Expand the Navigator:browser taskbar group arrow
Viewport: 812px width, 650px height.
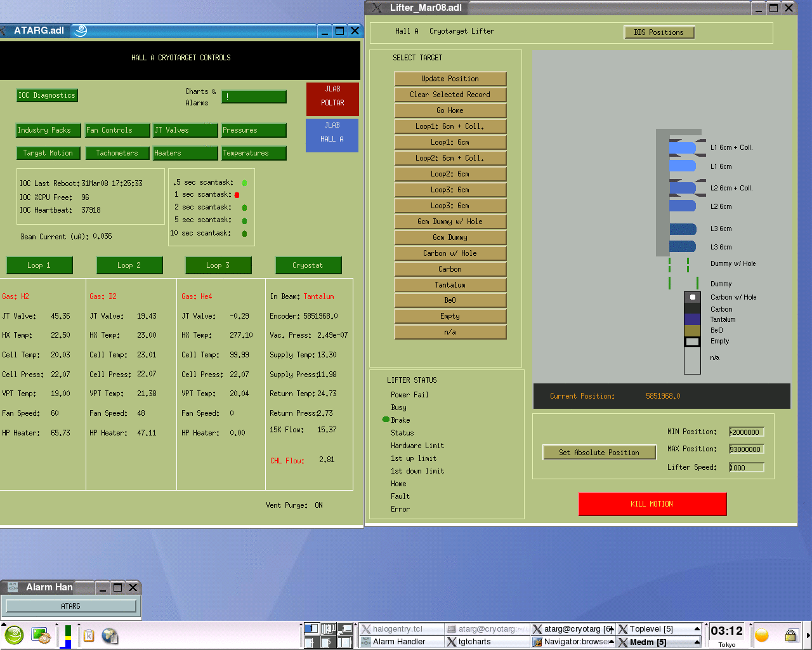612,642
